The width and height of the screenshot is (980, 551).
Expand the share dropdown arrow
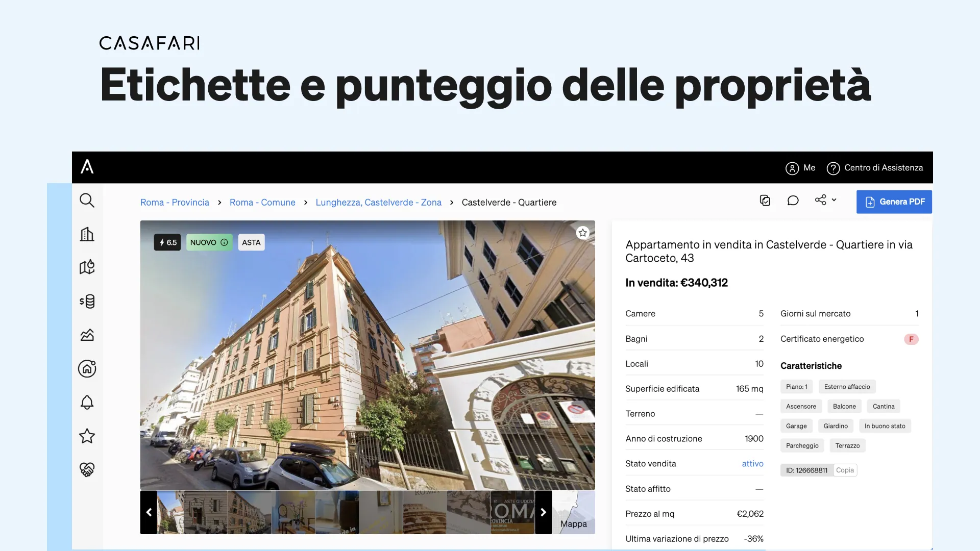(x=834, y=200)
